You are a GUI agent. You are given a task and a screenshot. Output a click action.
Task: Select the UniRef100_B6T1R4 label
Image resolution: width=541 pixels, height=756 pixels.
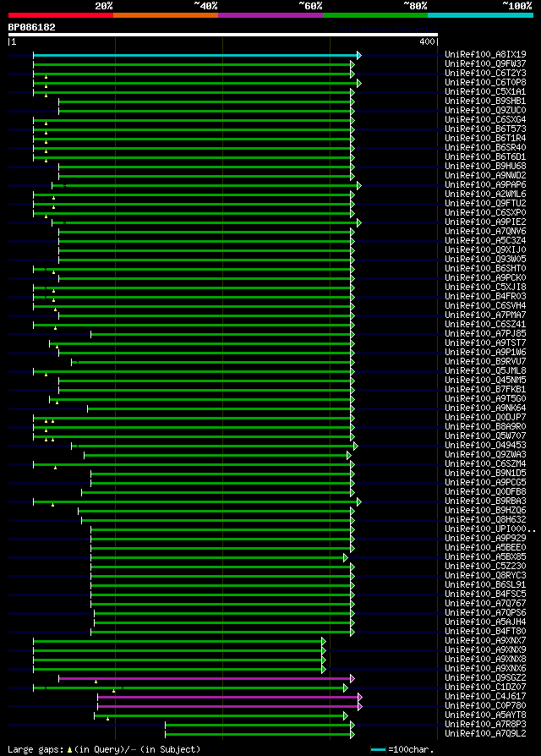pos(485,138)
